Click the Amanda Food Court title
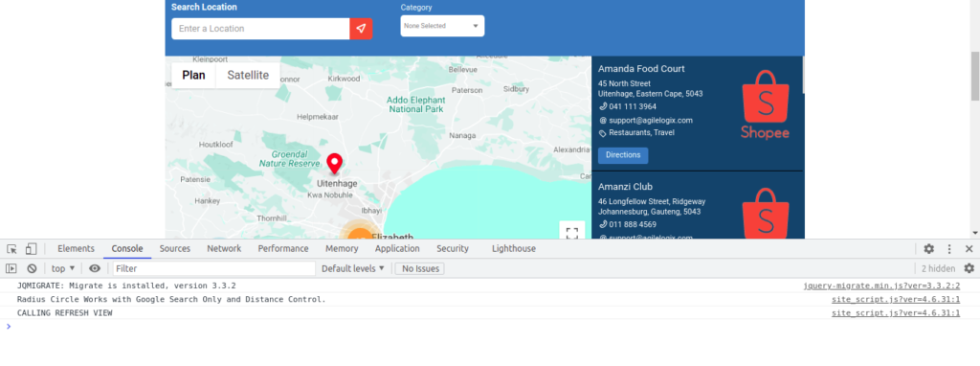The height and width of the screenshot is (366, 980). (641, 69)
